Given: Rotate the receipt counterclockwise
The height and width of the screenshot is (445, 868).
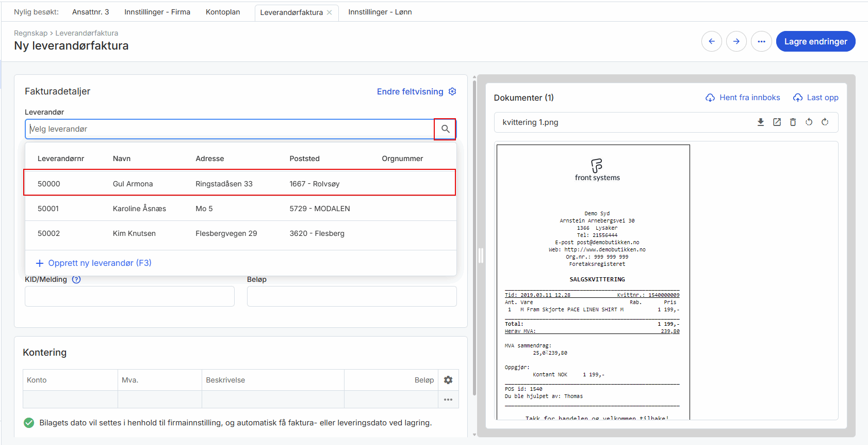Looking at the screenshot, I should pyautogui.click(x=809, y=122).
